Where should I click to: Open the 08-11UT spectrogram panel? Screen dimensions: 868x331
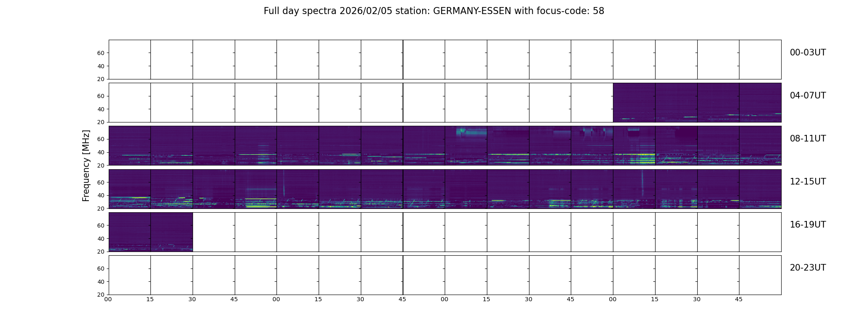pyautogui.click(x=445, y=146)
